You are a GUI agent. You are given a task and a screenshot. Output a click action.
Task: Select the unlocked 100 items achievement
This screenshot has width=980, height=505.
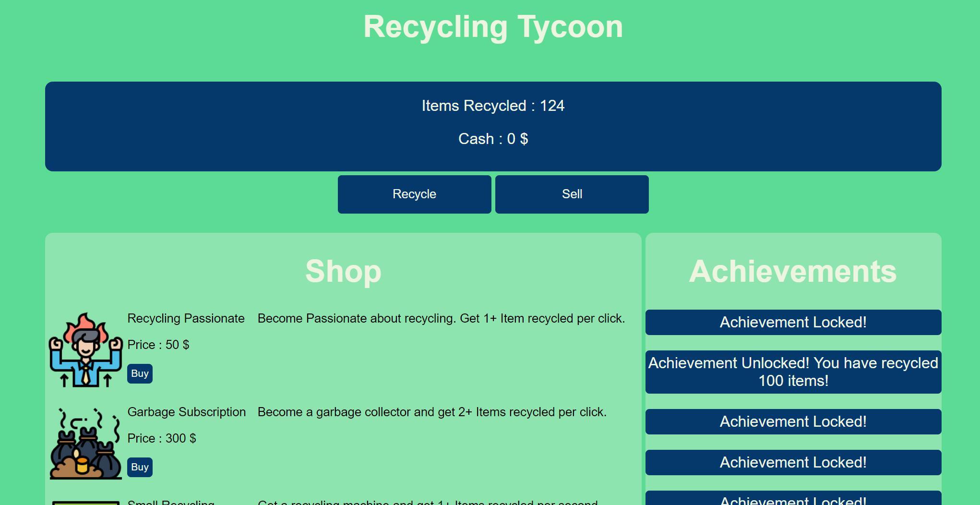pos(793,372)
